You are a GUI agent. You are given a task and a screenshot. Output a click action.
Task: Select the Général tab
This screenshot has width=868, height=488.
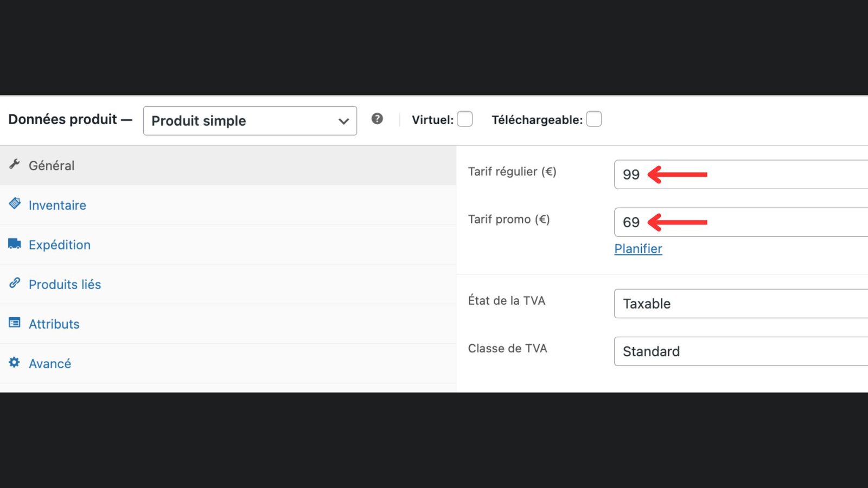pos(228,165)
